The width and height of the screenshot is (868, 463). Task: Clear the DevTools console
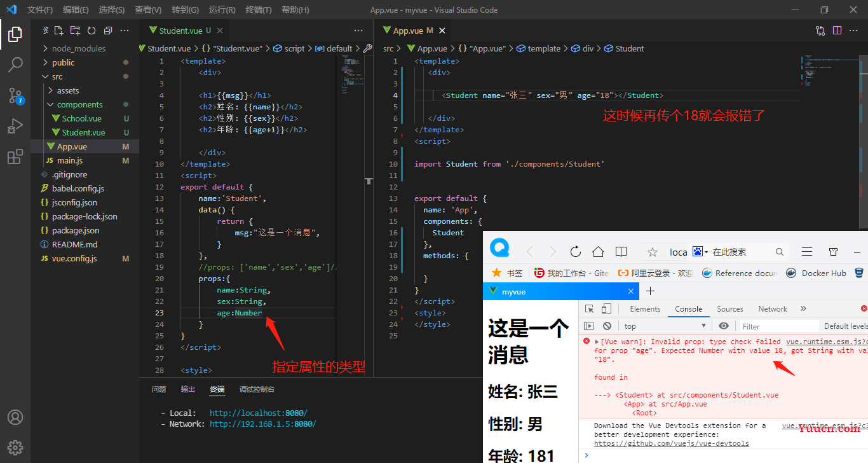tap(607, 326)
